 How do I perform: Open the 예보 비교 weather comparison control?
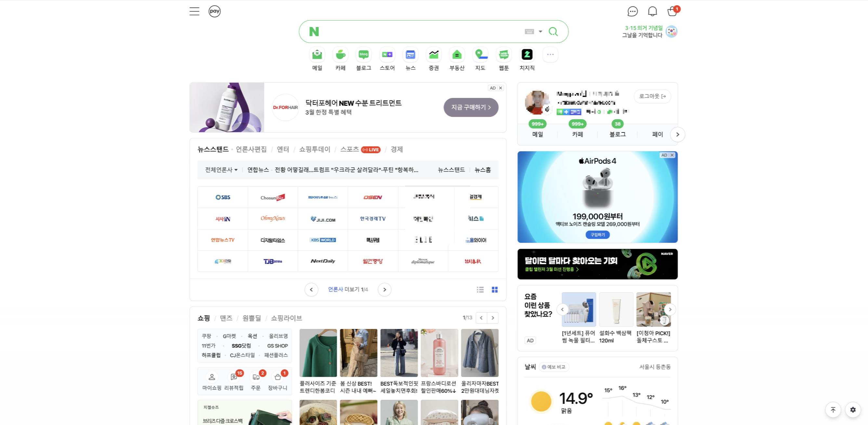[x=554, y=367]
